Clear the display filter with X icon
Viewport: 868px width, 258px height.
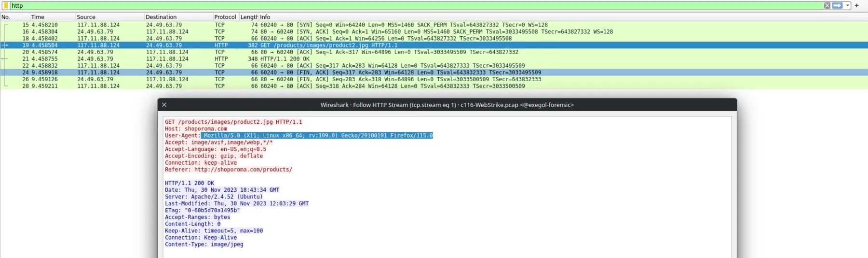pyautogui.click(x=827, y=6)
